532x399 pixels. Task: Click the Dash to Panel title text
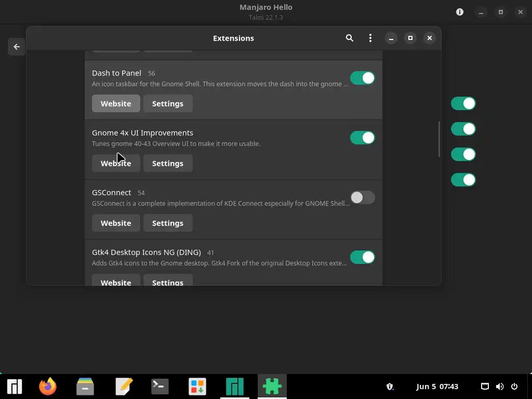[116, 73]
